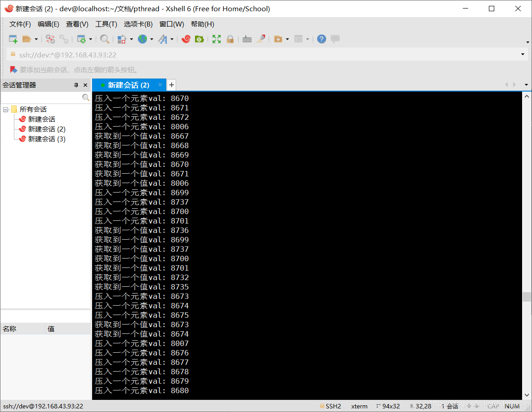
Task: Click the terminal vertical scrollbar thumb
Action: point(527,297)
